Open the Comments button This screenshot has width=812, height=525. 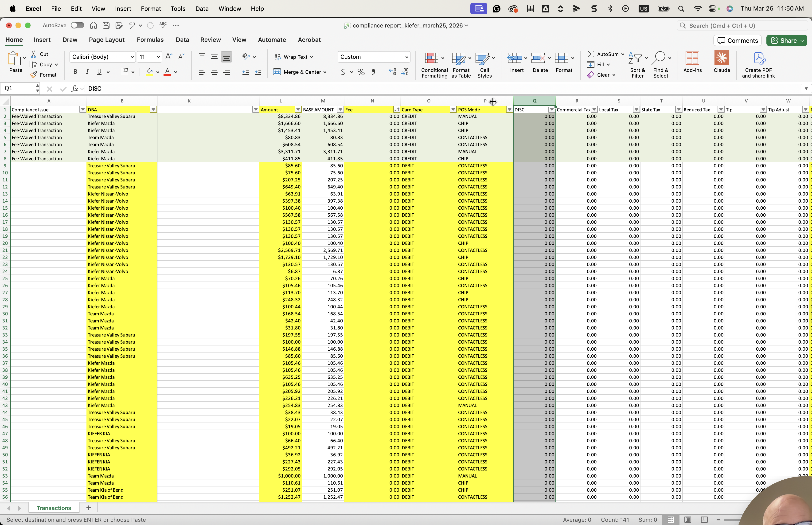click(738, 40)
